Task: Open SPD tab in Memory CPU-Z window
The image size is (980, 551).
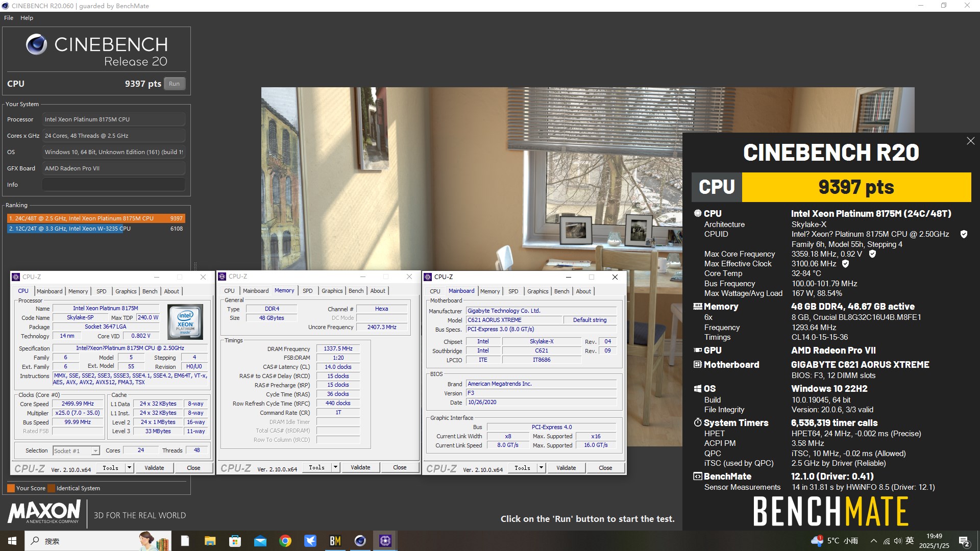Action: pos(307,291)
